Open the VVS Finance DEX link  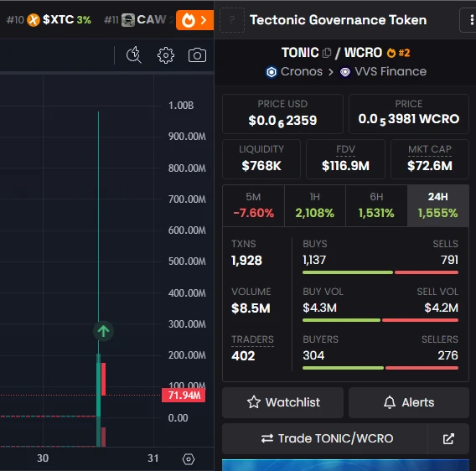[383, 72]
